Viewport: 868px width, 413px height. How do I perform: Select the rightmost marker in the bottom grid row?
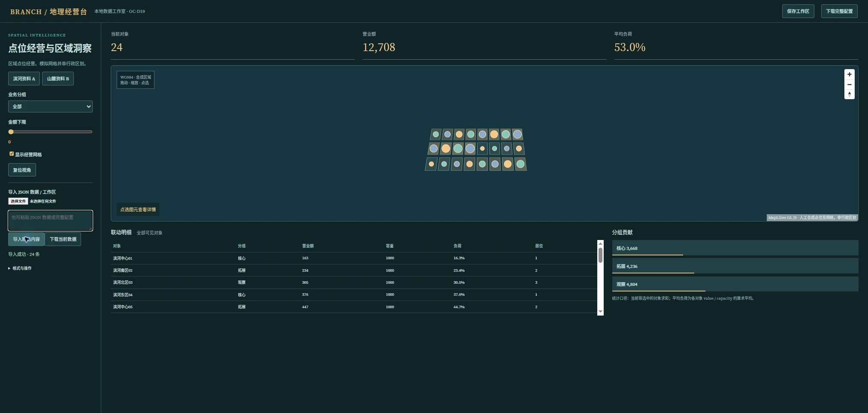(520, 164)
